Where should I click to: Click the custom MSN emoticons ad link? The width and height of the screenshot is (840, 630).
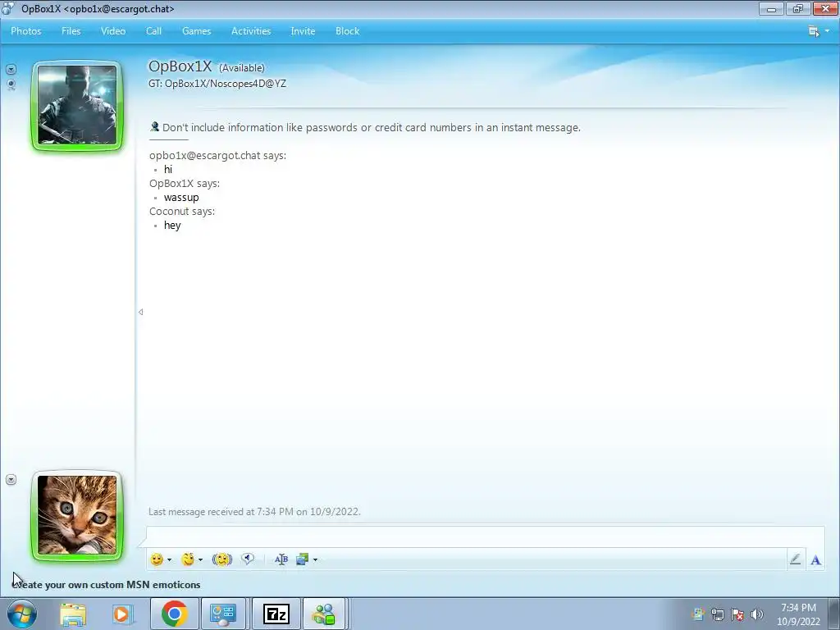106,584
